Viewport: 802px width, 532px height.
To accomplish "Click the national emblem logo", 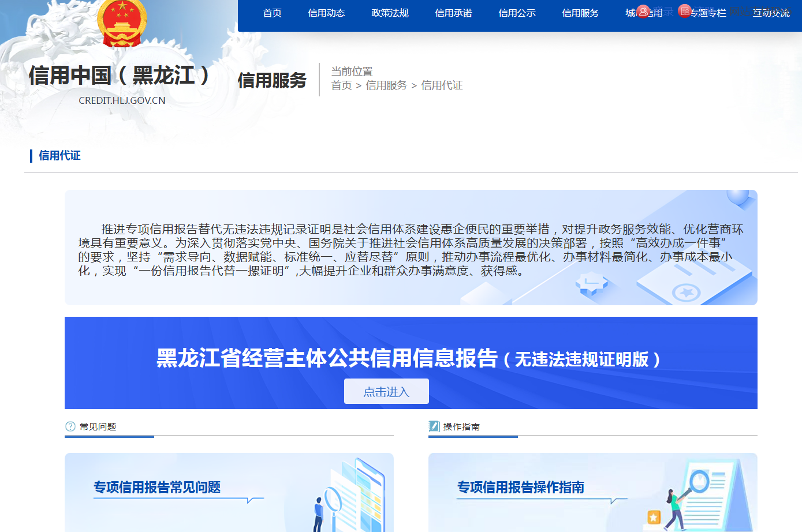I will [x=122, y=23].
